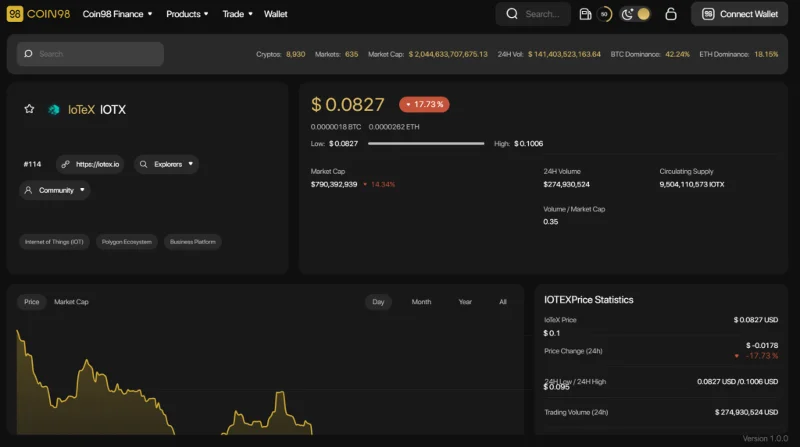800x447 pixels.
Task: Select All chart range
Action: point(503,302)
